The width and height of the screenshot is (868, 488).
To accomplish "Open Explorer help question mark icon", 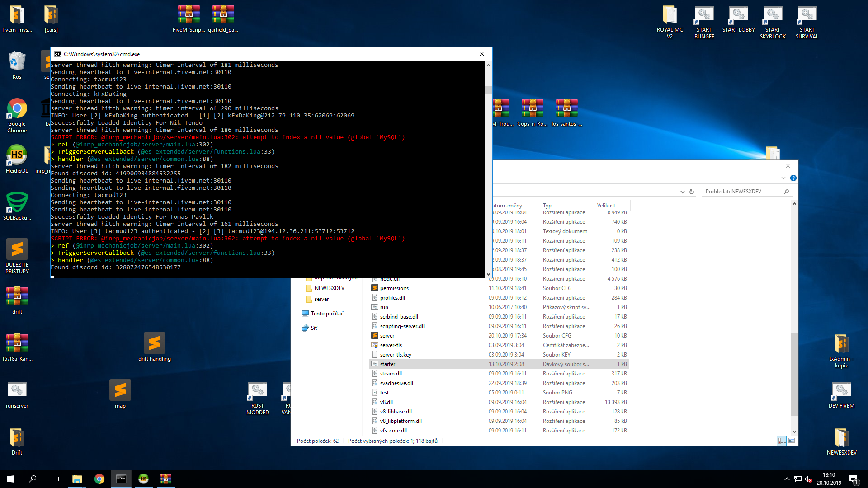I will (x=793, y=178).
